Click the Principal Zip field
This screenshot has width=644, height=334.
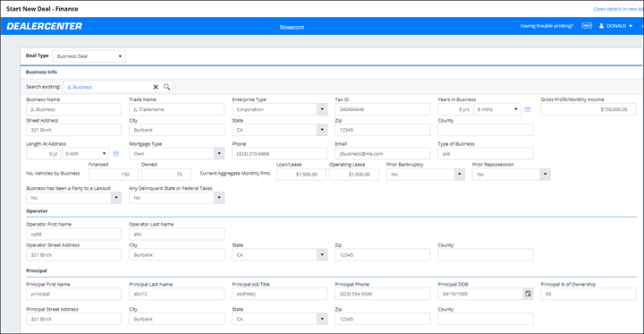click(383, 319)
